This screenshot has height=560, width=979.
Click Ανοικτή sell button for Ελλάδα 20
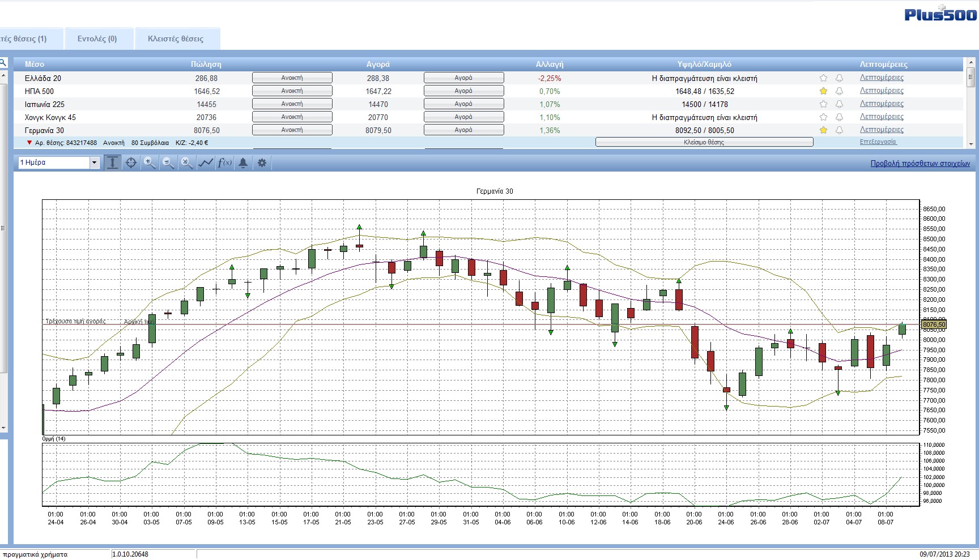click(x=292, y=78)
